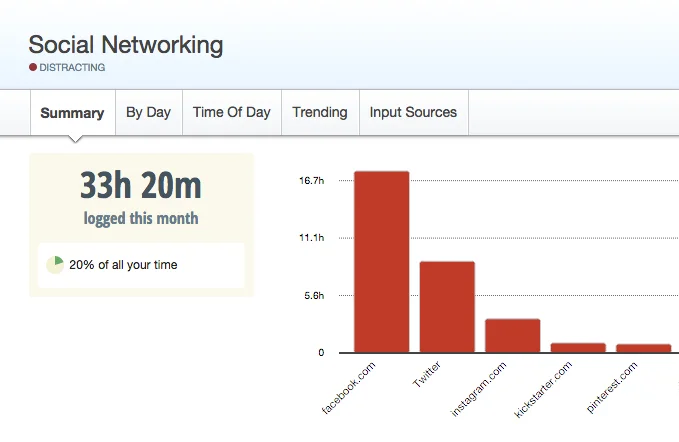Screen dimensions: 679x442
Task: Open the Input Sources tab
Action: click(x=414, y=113)
